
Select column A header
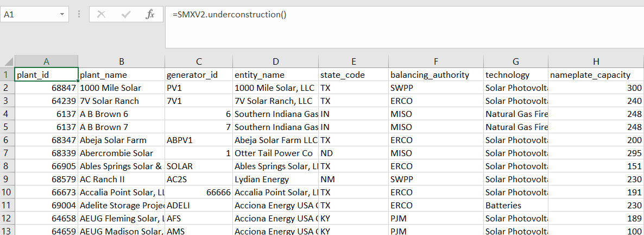coord(46,61)
